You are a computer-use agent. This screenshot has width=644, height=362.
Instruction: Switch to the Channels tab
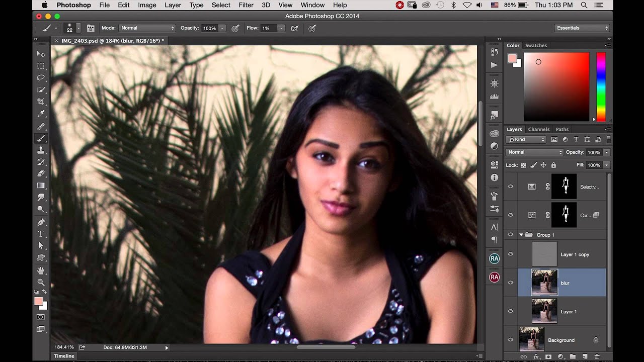click(539, 129)
